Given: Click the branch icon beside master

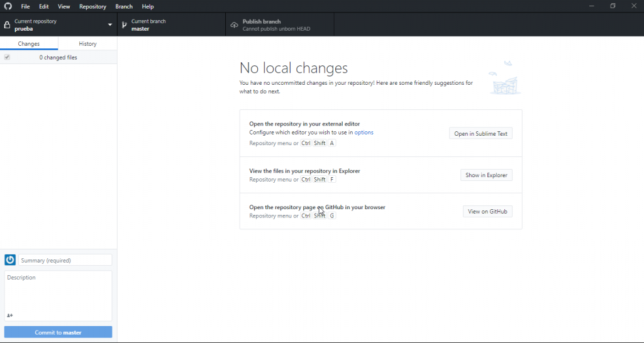Looking at the screenshot, I should point(124,25).
